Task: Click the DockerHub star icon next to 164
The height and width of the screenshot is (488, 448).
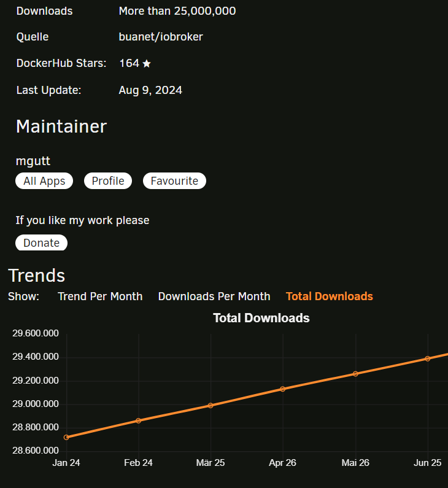Action: coord(146,63)
